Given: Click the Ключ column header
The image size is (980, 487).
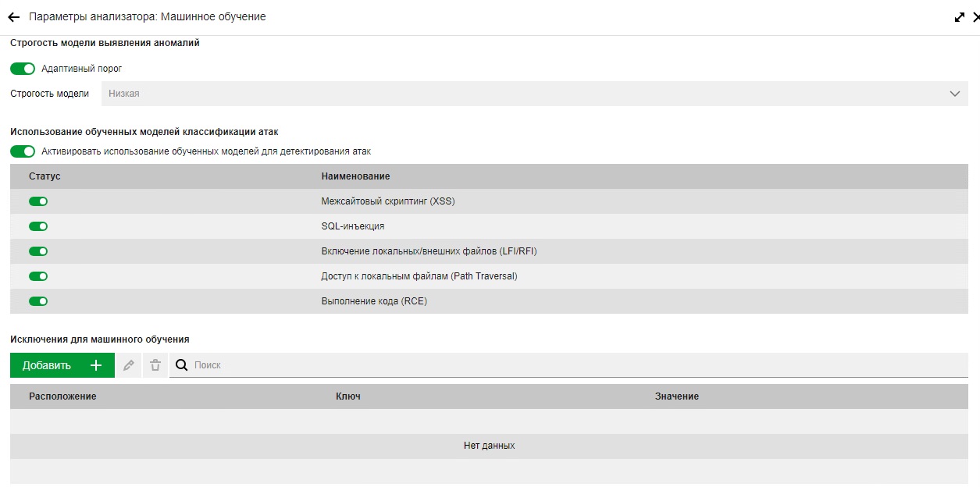Looking at the screenshot, I should click(347, 396).
